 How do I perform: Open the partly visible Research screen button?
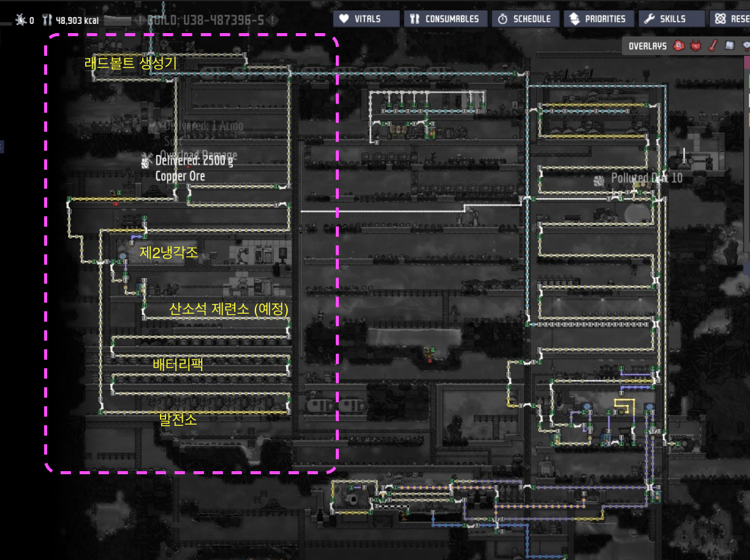(730, 19)
